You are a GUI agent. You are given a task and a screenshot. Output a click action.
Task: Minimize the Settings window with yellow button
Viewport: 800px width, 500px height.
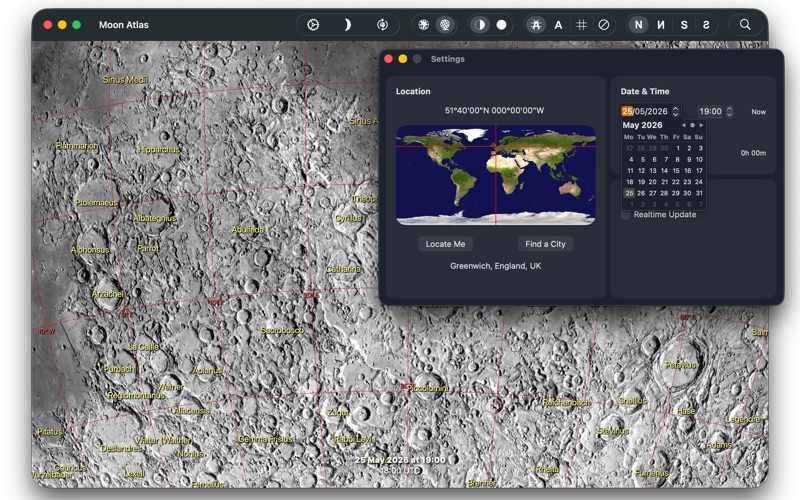[x=403, y=59]
